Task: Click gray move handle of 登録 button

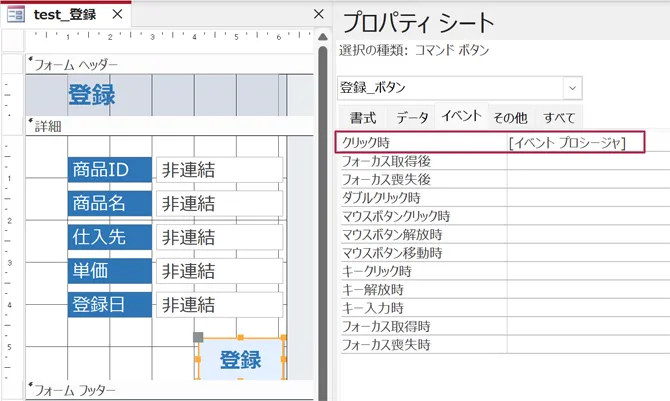Action: (198, 337)
